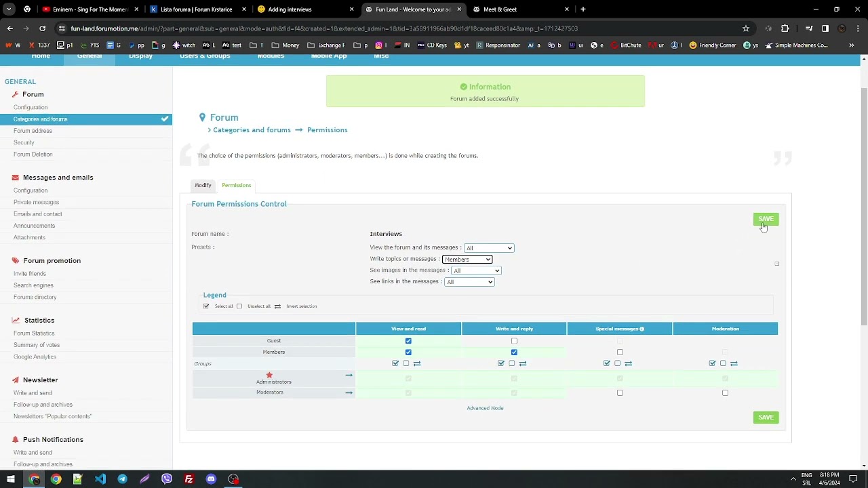Open the tab search dropdown arrow
The width and height of the screenshot is (868, 488).
coord(9,9)
